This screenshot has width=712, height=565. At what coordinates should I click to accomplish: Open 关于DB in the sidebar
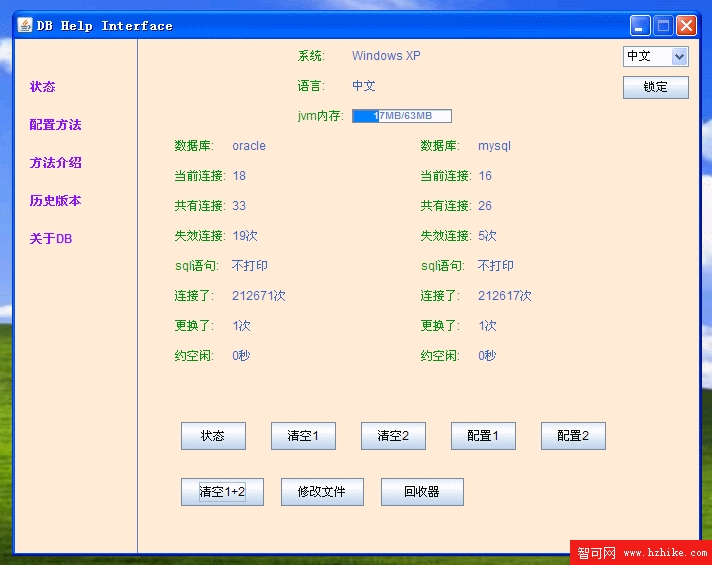point(51,238)
